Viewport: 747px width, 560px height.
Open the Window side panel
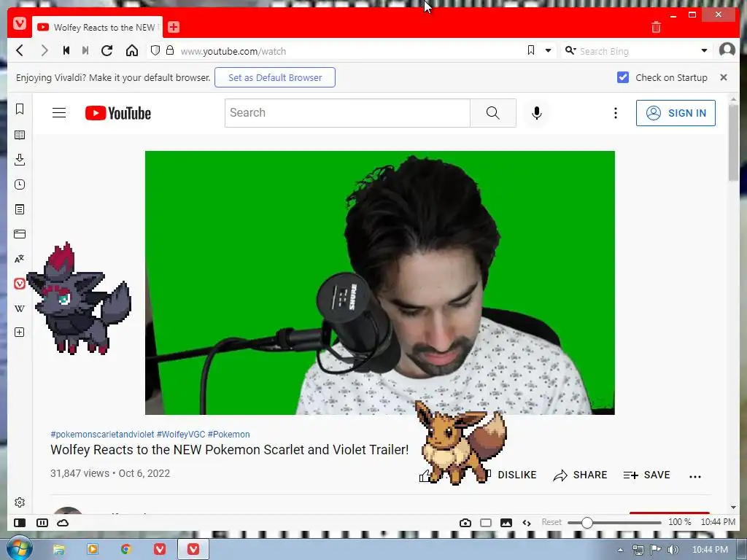coord(20,234)
